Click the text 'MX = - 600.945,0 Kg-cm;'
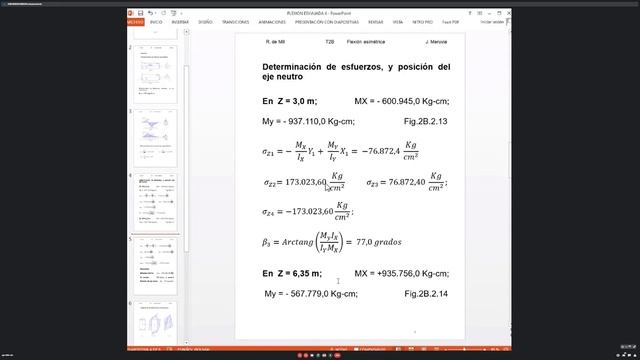Screen dimensions: 640x360 click(402, 101)
